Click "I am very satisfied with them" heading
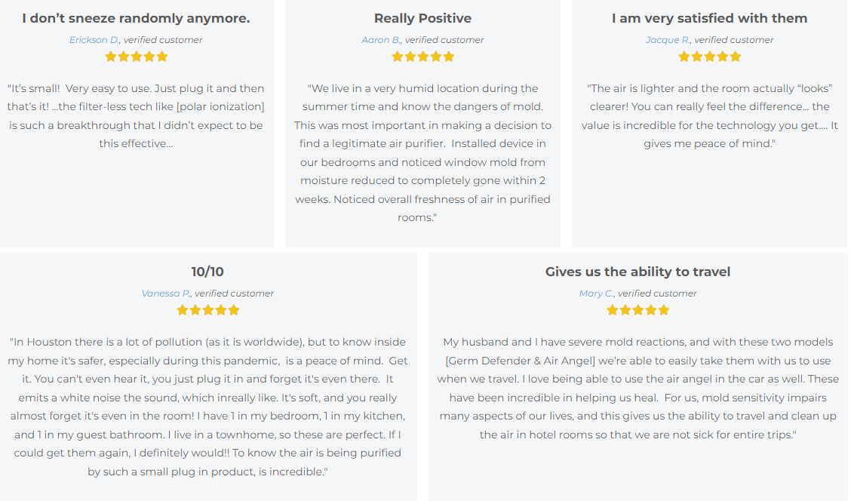The height and width of the screenshot is (504, 854). point(709,18)
